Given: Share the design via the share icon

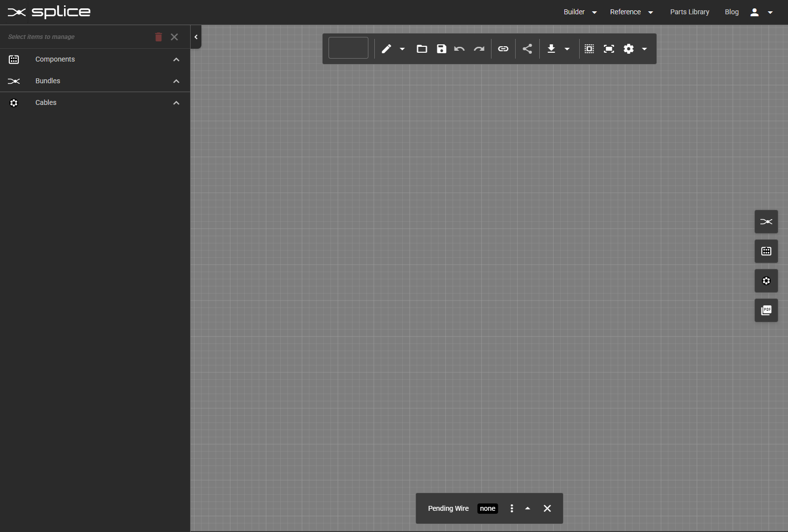Looking at the screenshot, I should [x=526, y=49].
